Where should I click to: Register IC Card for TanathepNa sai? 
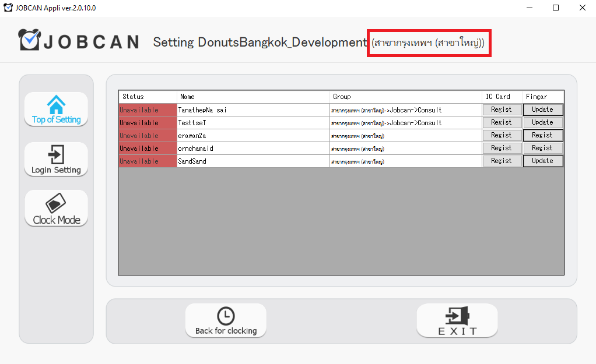pyautogui.click(x=502, y=109)
